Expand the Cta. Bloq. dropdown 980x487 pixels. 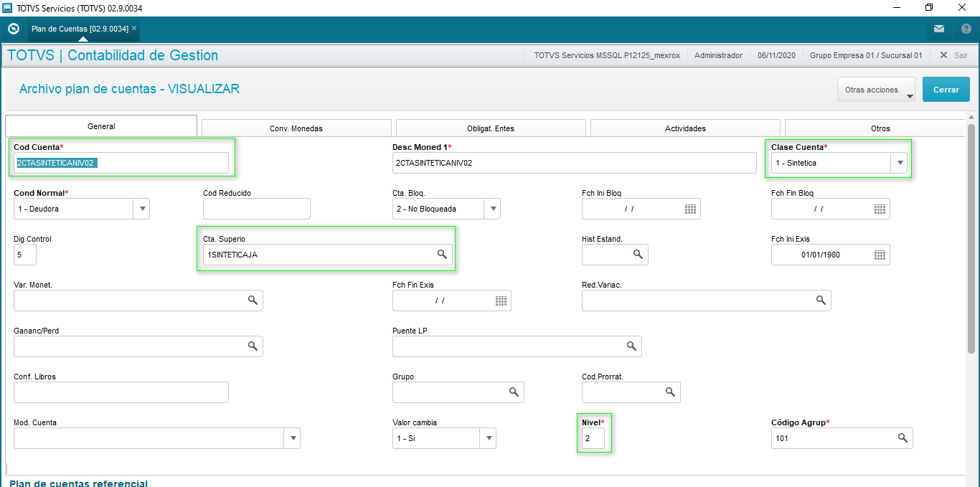[492, 209]
